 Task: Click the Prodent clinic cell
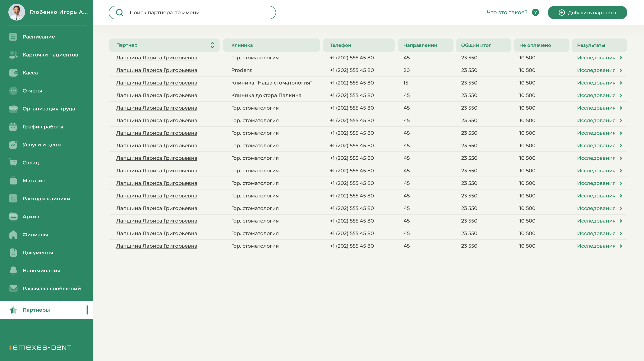[241, 70]
